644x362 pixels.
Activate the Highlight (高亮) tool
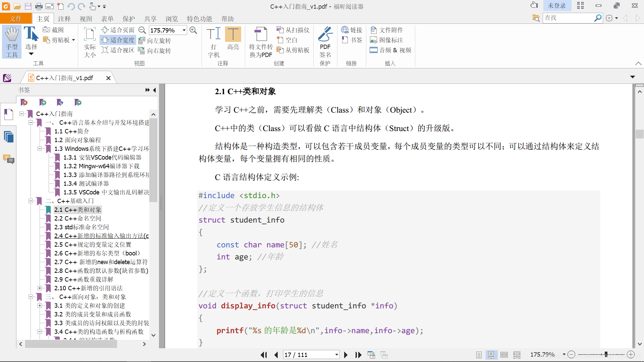pos(233,34)
